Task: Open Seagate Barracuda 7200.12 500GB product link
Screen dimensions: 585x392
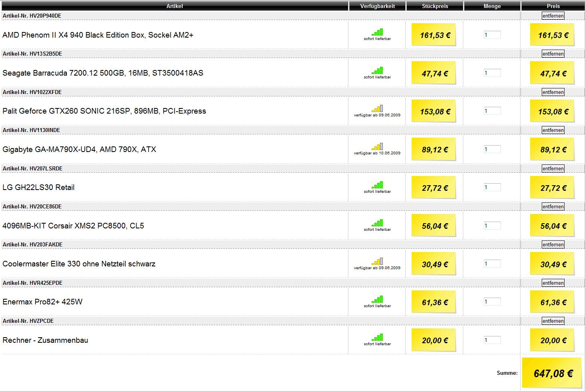Action: (103, 73)
